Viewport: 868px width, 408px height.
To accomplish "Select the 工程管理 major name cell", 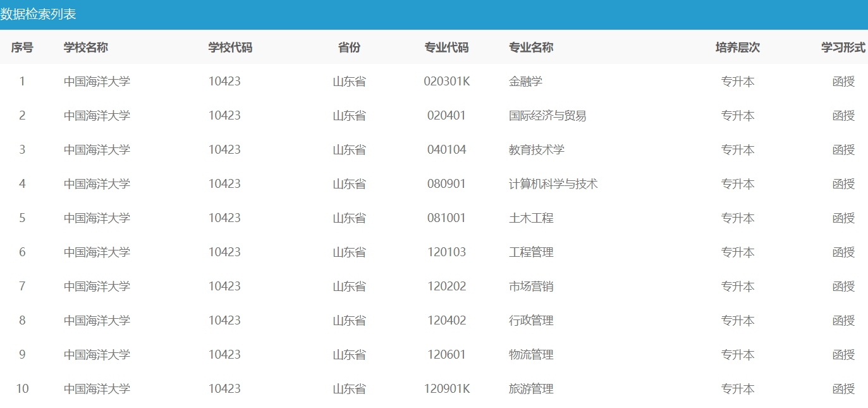I will (531, 252).
